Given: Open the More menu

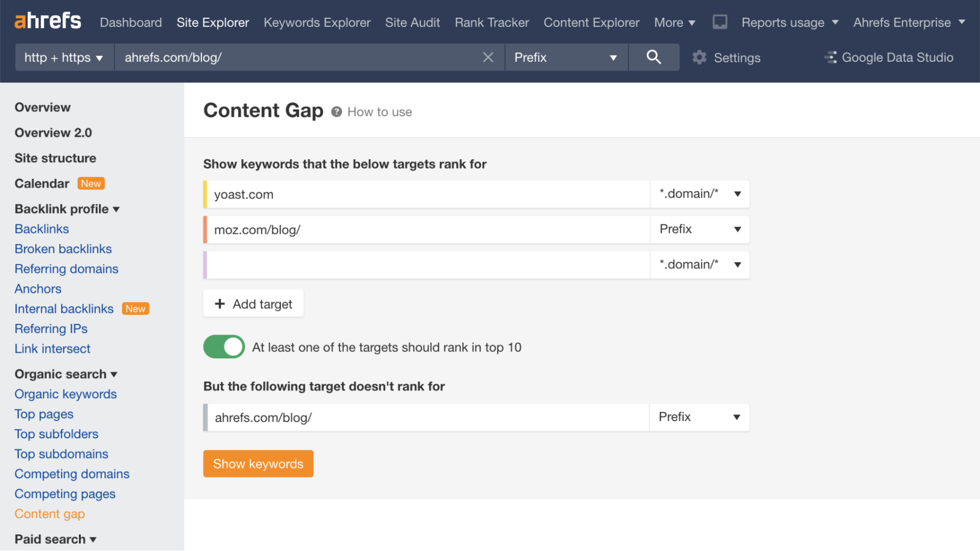Looking at the screenshot, I should 674,23.
